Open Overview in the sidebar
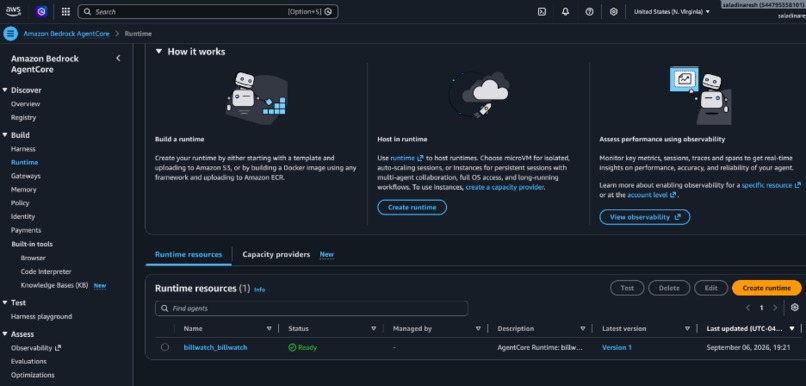Image resolution: width=806 pixels, height=386 pixels. (x=25, y=104)
